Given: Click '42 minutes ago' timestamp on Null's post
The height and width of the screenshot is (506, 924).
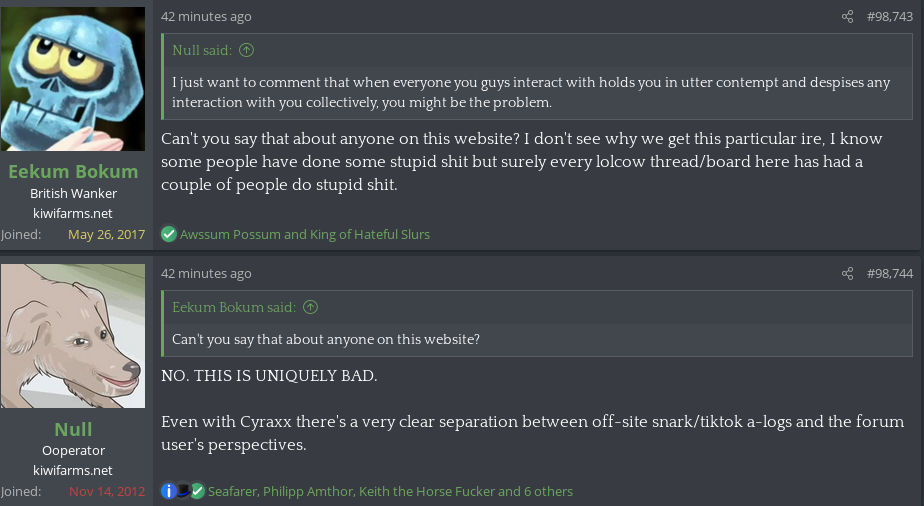Looking at the screenshot, I should coord(206,274).
